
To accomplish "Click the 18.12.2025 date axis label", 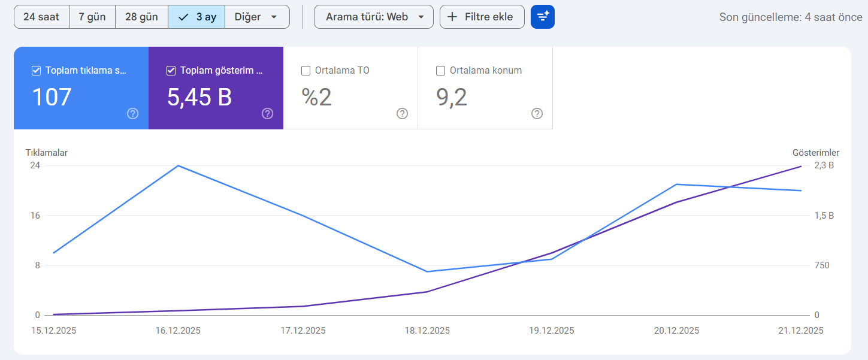I will tap(427, 331).
